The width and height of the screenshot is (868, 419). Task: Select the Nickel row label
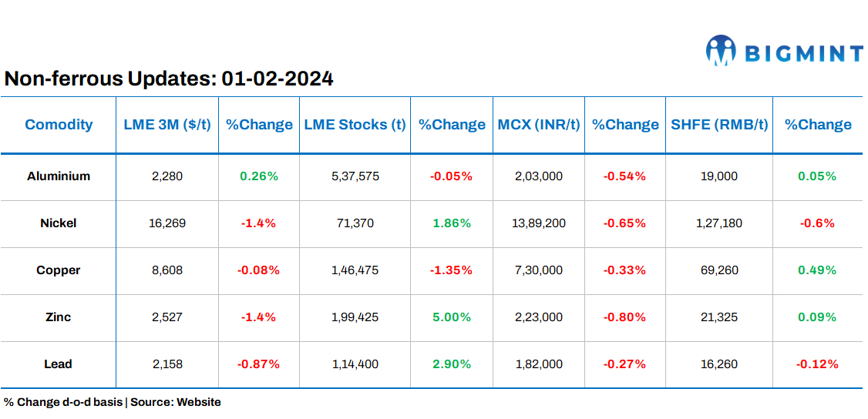[x=59, y=223]
